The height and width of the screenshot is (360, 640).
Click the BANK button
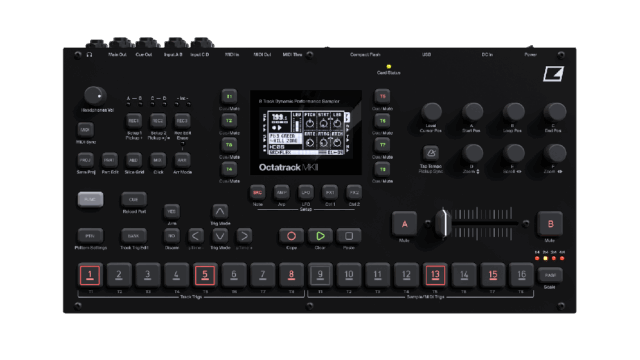click(134, 236)
